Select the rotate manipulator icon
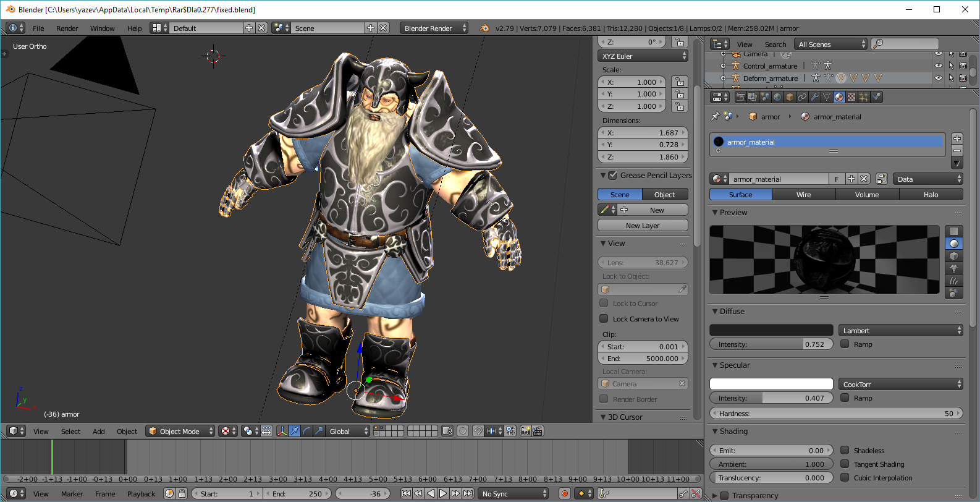Viewport: 980px width, 502px height. pyautogui.click(x=306, y=431)
